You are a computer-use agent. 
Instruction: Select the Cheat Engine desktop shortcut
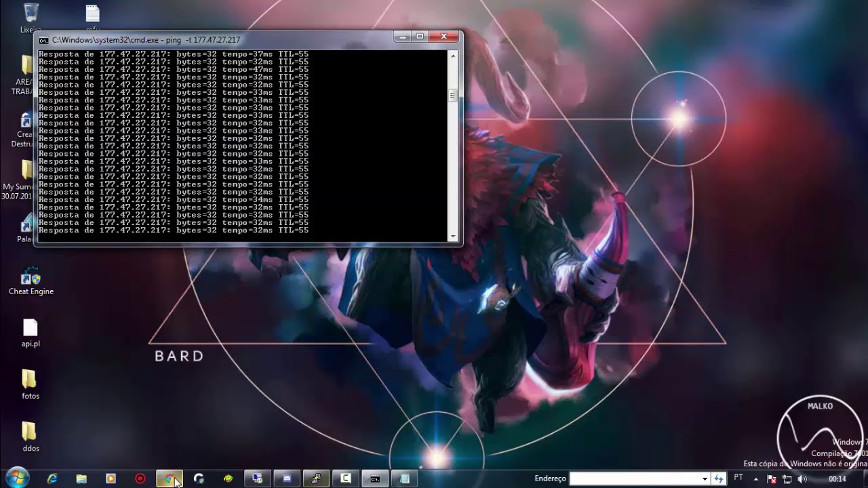[31, 282]
